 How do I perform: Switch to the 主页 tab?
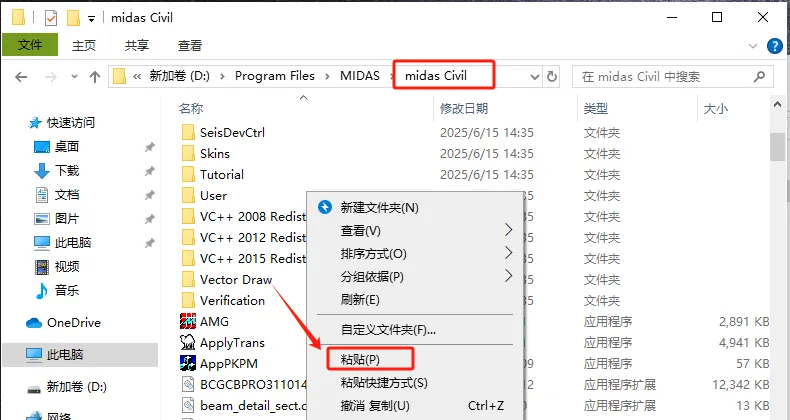pos(84,45)
